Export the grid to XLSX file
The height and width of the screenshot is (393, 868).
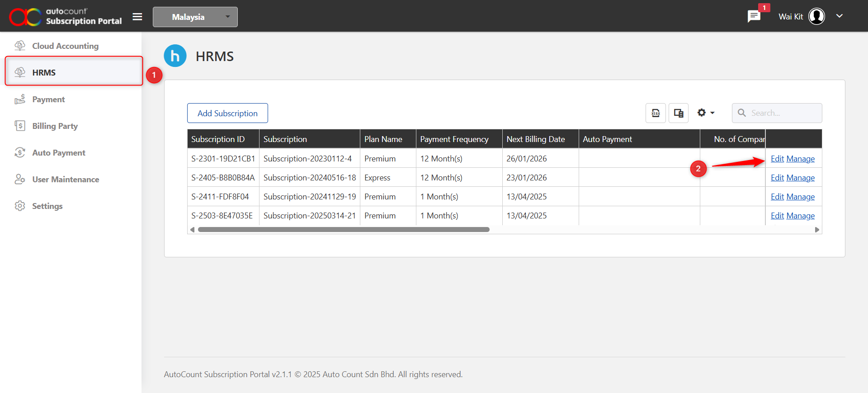coord(656,113)
